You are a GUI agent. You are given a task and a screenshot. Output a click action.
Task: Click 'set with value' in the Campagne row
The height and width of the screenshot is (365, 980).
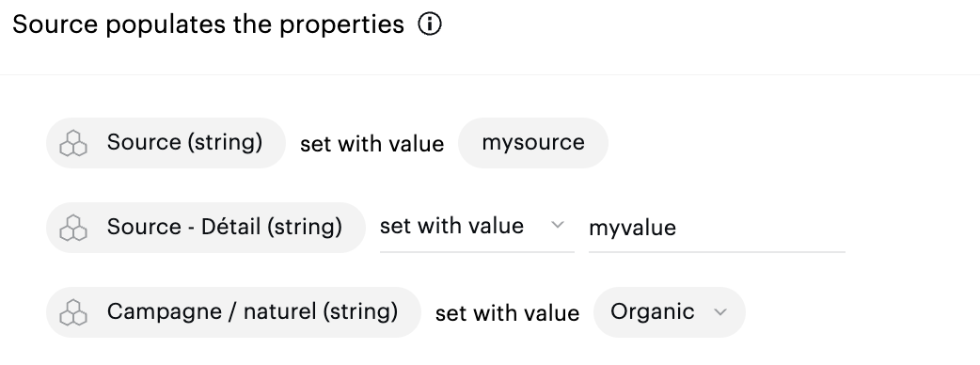(x=507, y=312)
